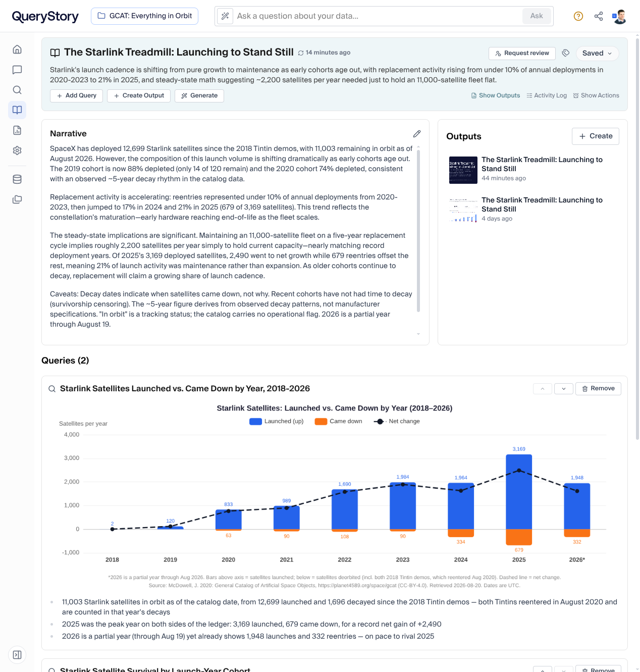Viewport: 640px width, 672px height.
Task: Open the Activity Log
Action: (547, 95)
